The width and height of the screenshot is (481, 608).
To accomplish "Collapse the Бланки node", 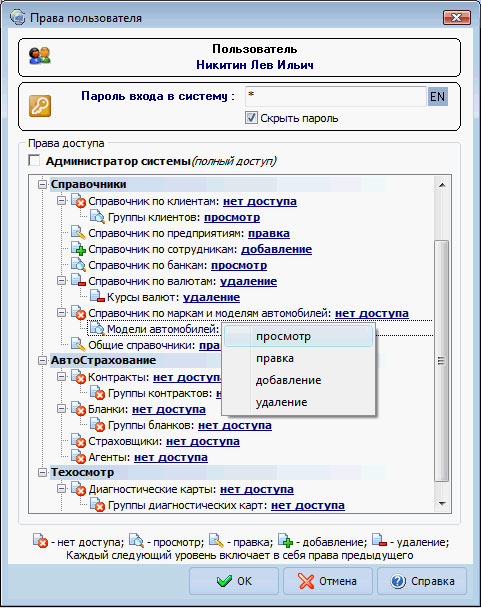I will coord(61,409).
